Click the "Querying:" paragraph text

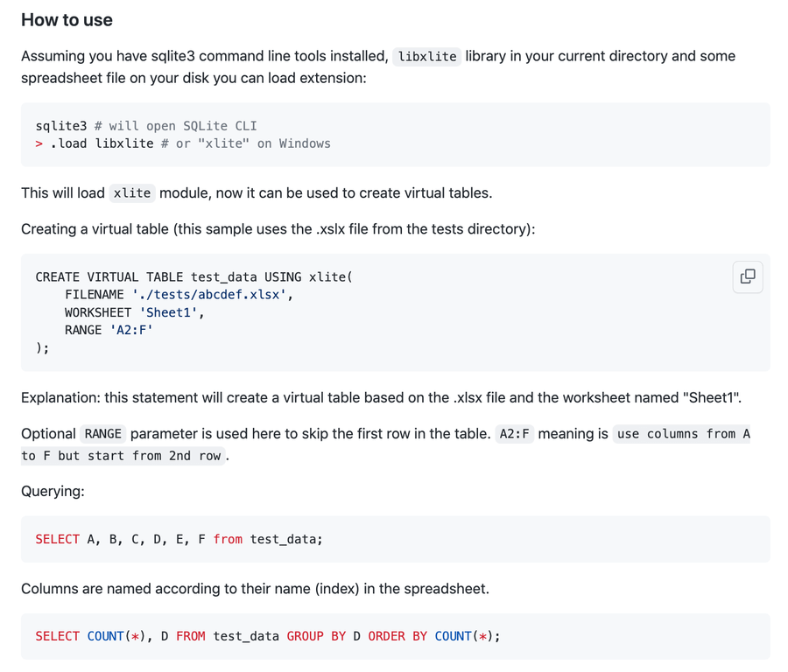[53, 491]
